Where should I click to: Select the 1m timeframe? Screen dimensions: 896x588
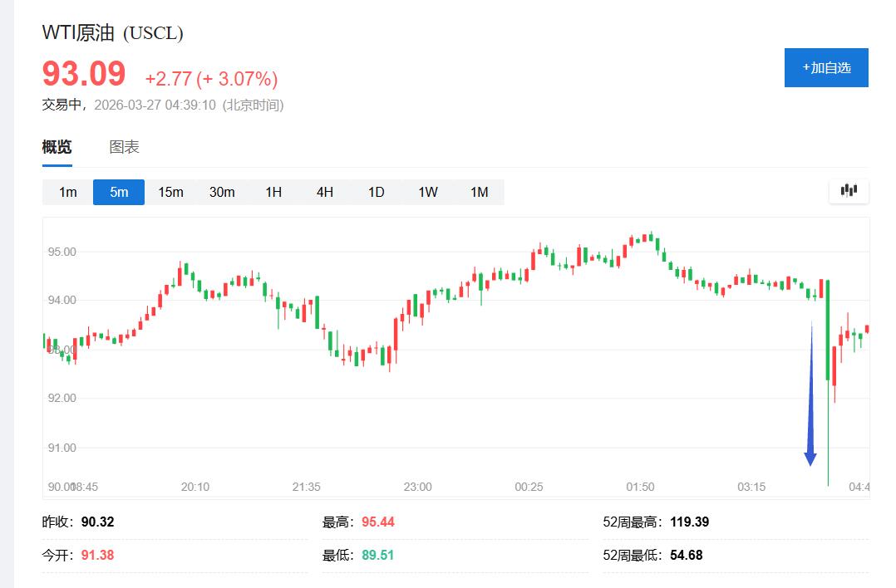tap(67, 192)
